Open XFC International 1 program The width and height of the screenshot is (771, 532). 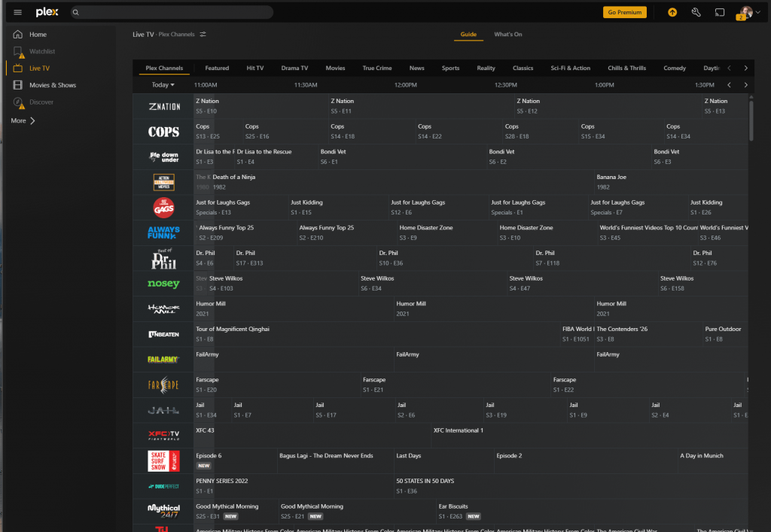pyautogui.click(x=590, y=436)
